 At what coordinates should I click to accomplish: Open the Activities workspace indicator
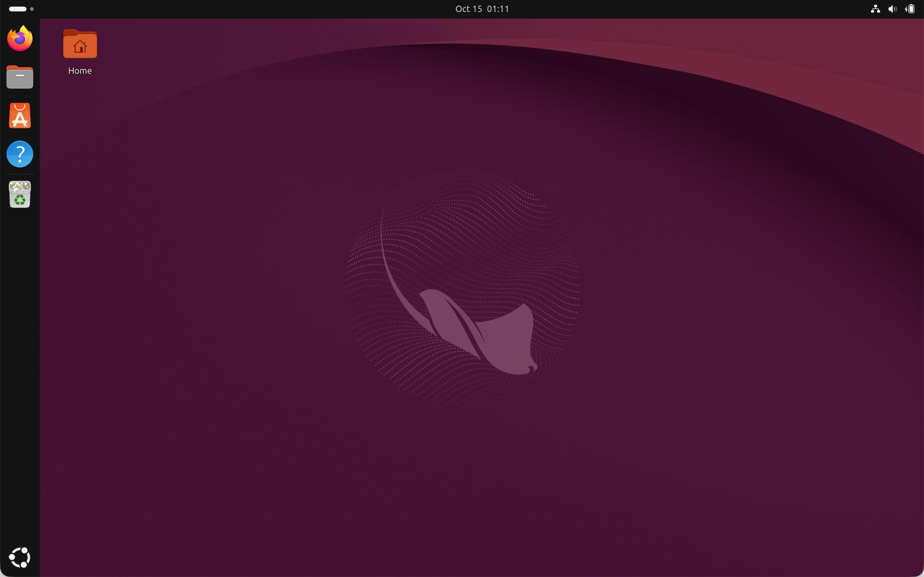coord(21,9)
